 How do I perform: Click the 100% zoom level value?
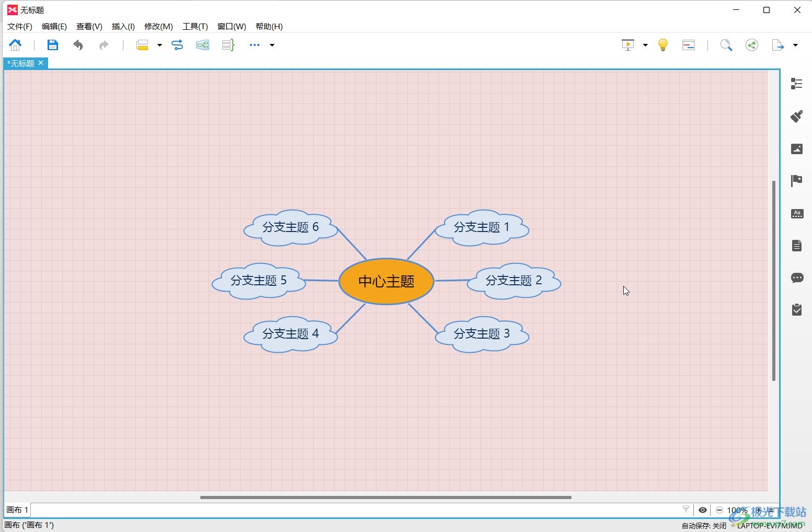(x=737, y=511)
